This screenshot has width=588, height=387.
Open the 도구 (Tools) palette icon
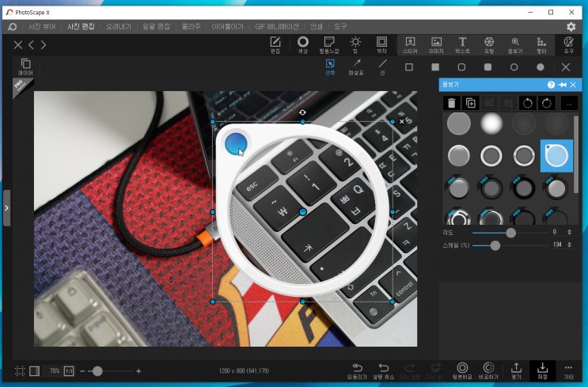[568, 45]
